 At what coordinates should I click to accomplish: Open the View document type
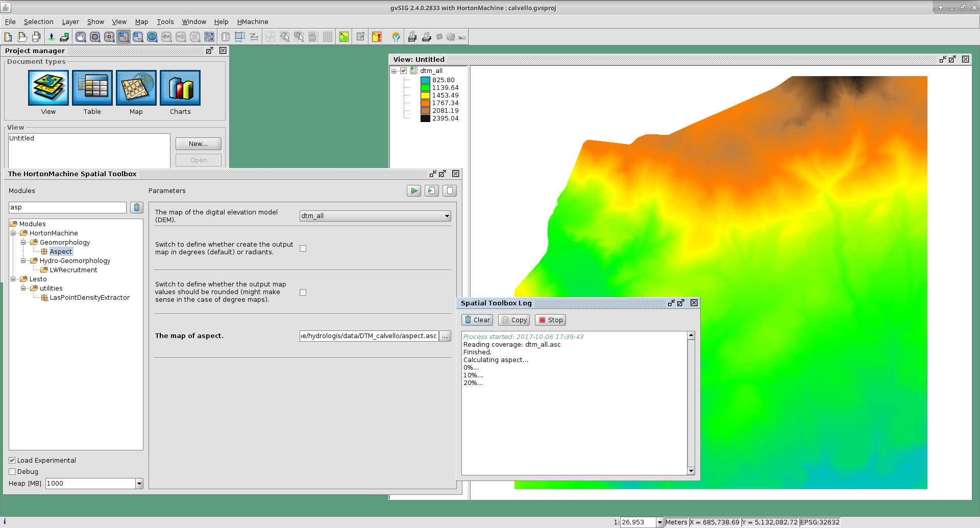point(48,88)
